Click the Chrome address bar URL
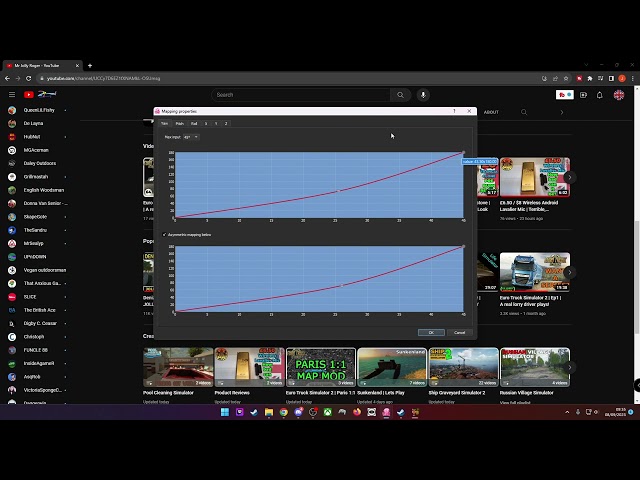This screenshot has height=480, width=640. pos(103,78)
